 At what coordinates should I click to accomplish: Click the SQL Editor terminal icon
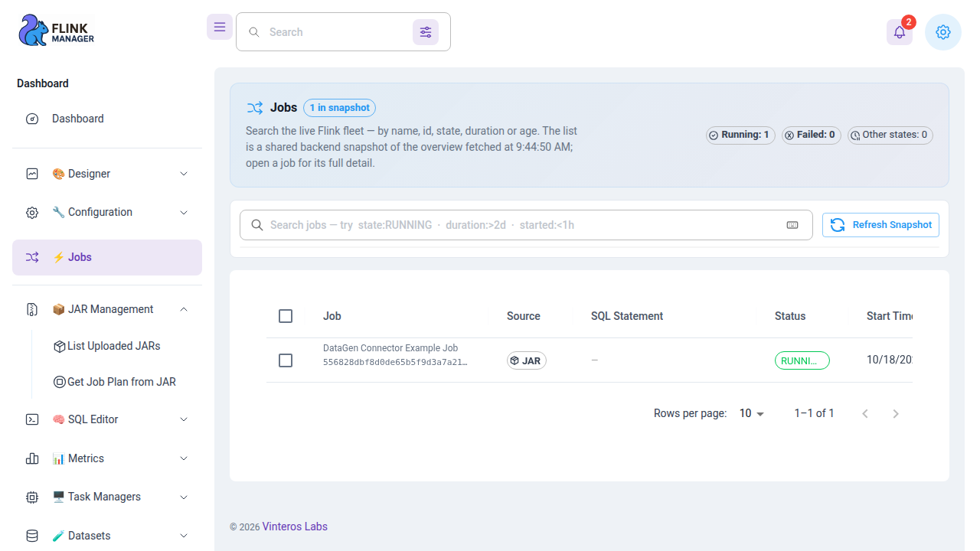(x=32, y=419)
